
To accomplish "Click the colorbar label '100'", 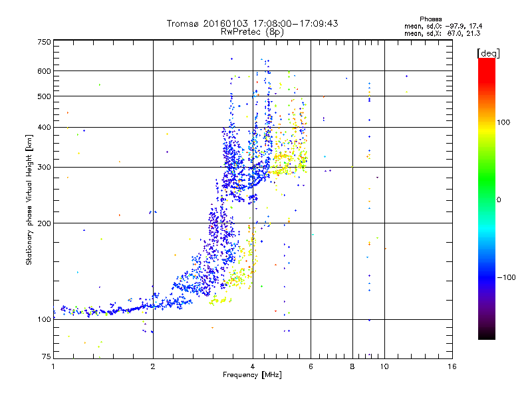I will [x=503, y=122].
